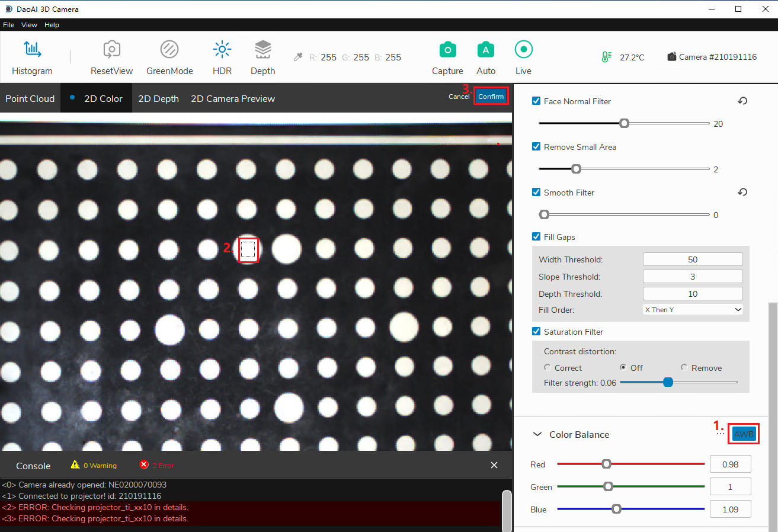Select the Correct contrast distortion option
This screenshot has width=778, height=532.
coord(548,368)
